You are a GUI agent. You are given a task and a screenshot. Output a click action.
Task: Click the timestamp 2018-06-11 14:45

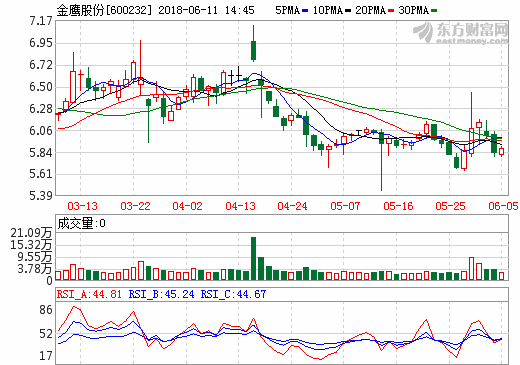(x=206, y=10)
